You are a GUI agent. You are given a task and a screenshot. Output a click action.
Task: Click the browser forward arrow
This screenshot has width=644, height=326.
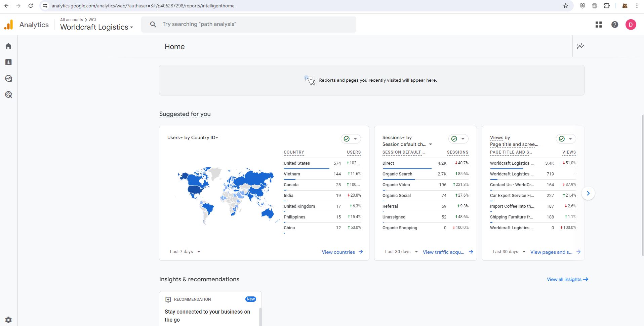(x=18, y=6)
